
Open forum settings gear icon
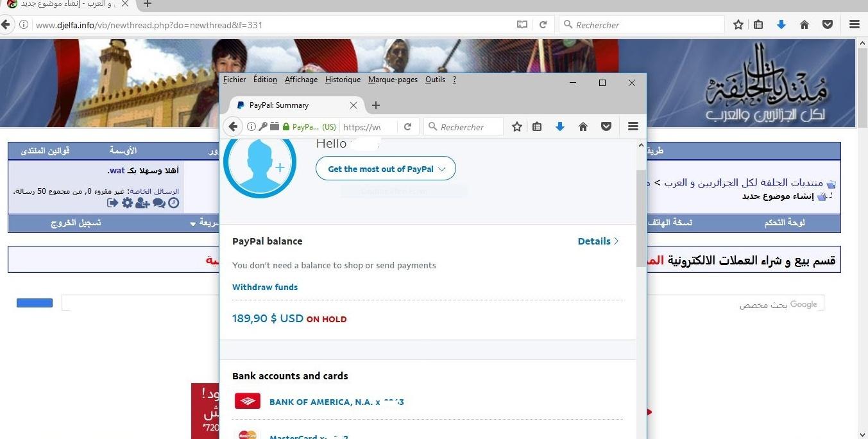click(127, 203)
